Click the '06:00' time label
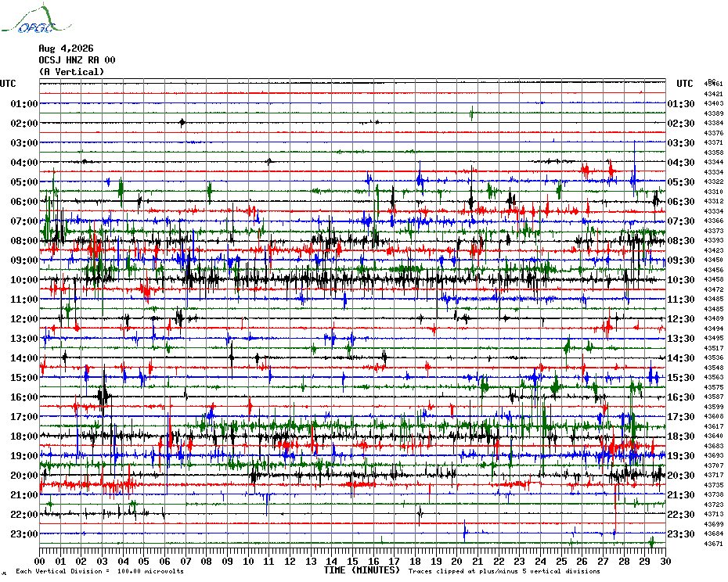 point(24,201)
